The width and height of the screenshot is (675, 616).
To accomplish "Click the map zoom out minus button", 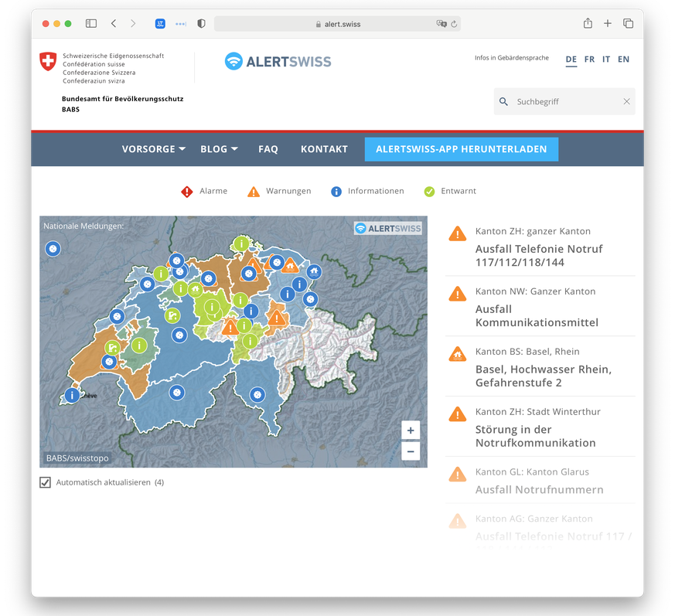I will [x=410, y=451].
